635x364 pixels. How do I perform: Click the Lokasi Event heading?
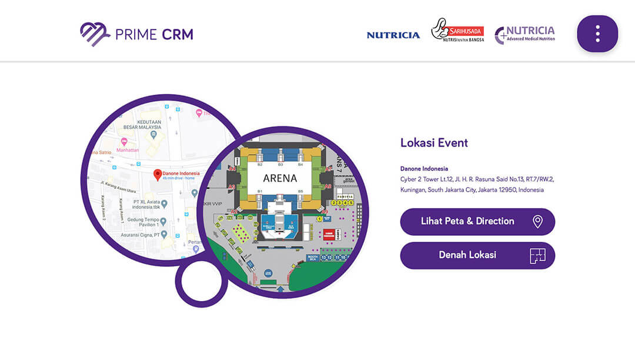point(433,143)
